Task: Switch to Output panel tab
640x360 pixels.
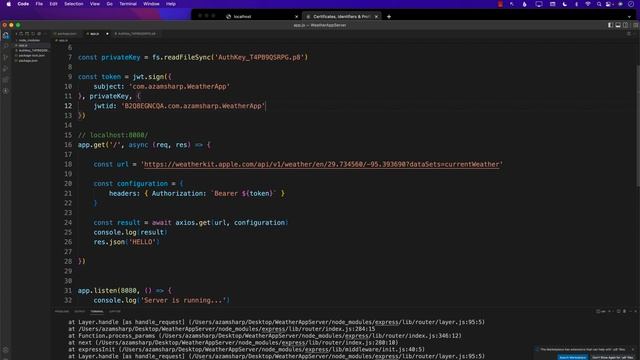Action: click(80, 311)
